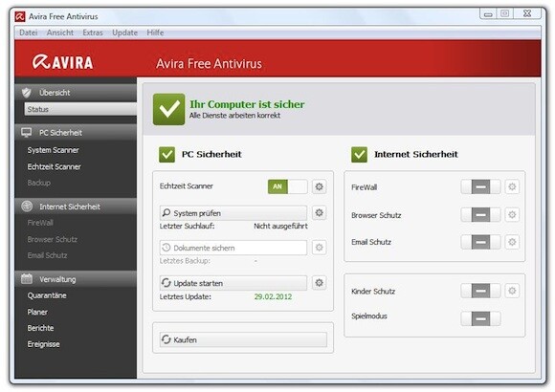The width and height of the screenshot is (555, 392).
Task: Open Kinder Schutz settings gear
Action: click(x=512, y=291)
